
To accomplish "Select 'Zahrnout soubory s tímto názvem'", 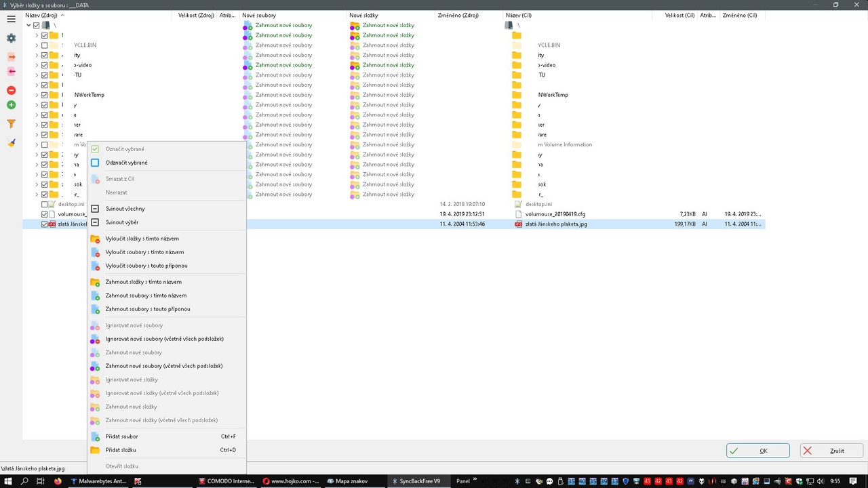I will pos(167,296).
